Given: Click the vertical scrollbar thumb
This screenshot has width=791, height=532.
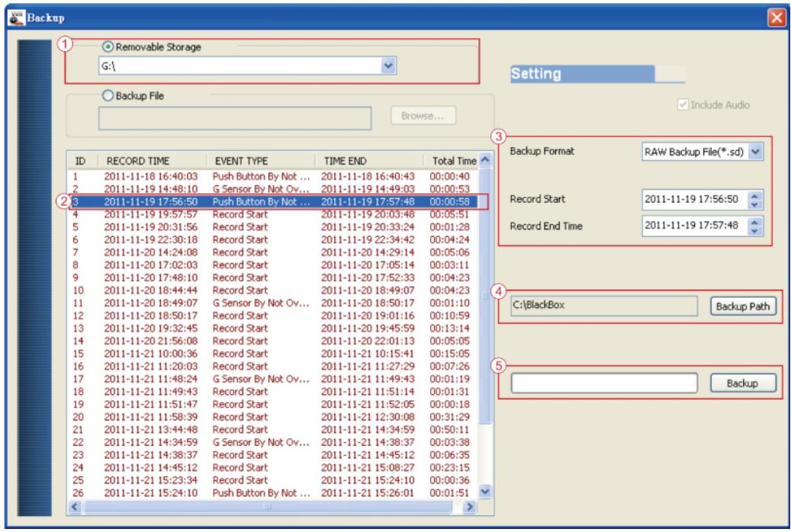Looking at the screenshot, I should [485, 296].
